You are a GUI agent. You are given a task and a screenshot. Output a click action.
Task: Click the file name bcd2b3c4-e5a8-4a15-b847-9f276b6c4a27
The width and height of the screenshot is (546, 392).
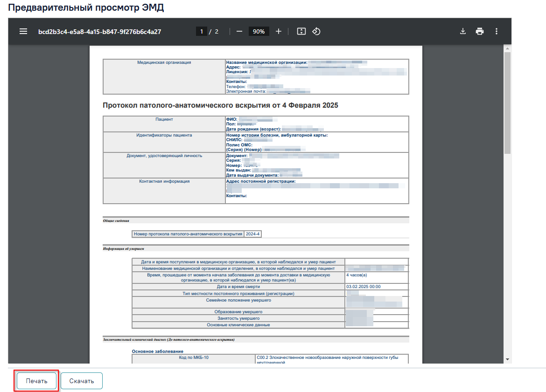[x=99, y=32]
